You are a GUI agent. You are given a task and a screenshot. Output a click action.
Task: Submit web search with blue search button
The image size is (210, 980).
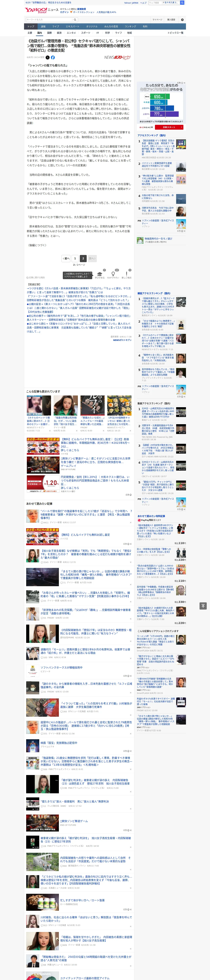(x=182, y=3)
